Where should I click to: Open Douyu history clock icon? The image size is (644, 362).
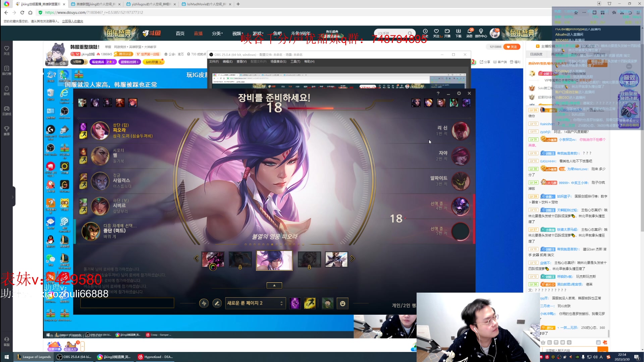[425, 32]
